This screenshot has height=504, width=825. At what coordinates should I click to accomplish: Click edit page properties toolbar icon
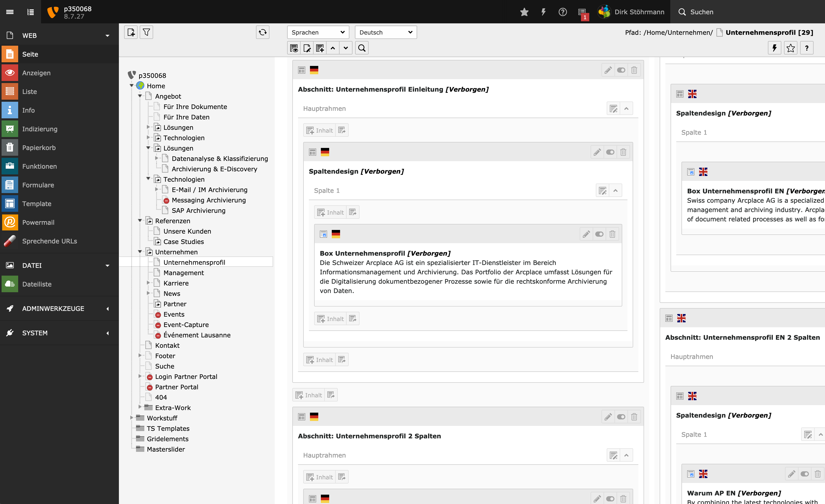[307, 48]
